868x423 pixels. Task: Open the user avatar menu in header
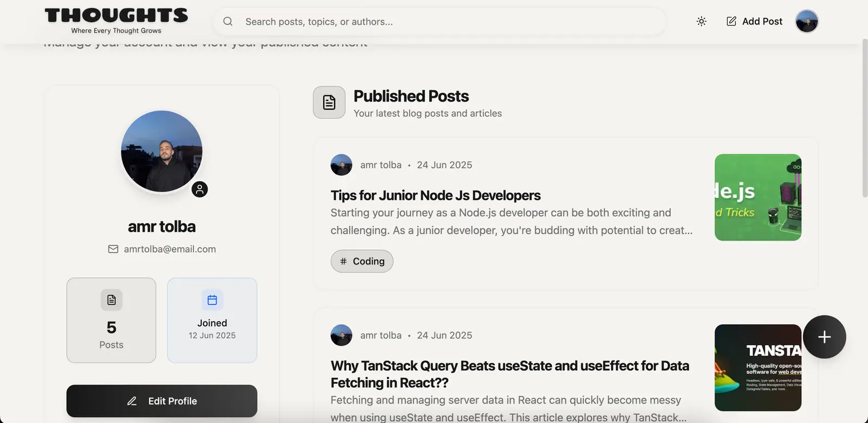tap(807, 21)
